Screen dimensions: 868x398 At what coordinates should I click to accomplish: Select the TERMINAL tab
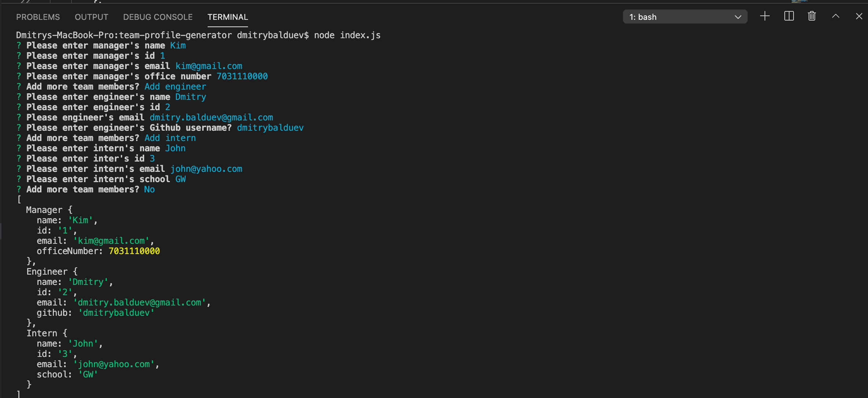pos(227,17)
